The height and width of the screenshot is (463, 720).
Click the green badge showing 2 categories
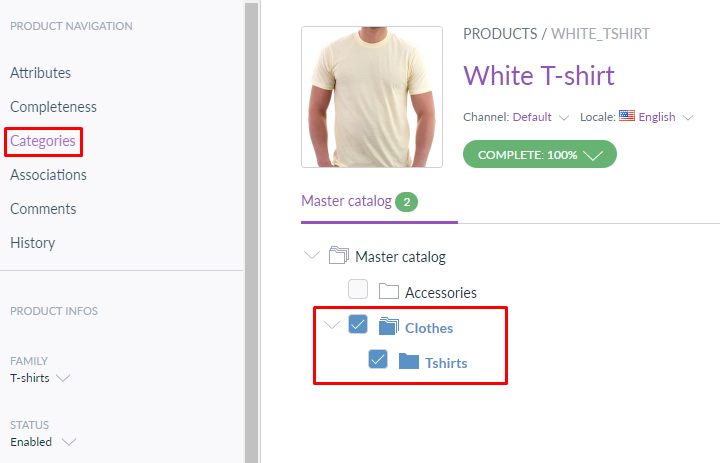(x=406, y=202)
